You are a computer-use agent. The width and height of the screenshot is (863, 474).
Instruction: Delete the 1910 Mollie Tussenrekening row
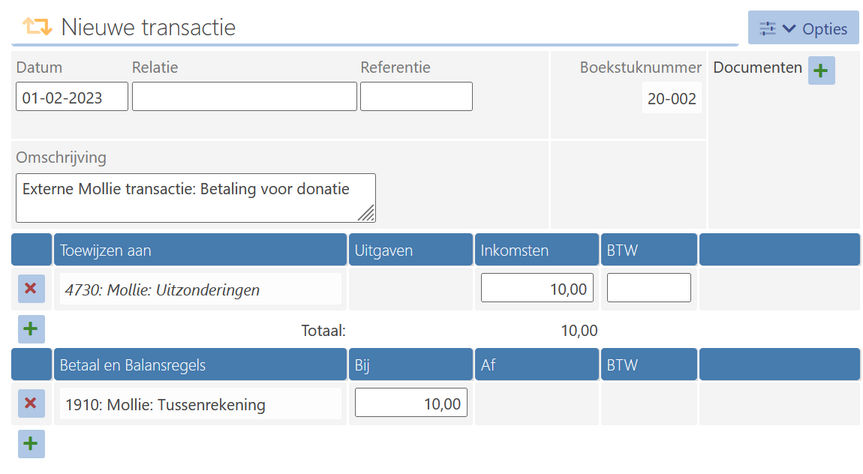30,403
